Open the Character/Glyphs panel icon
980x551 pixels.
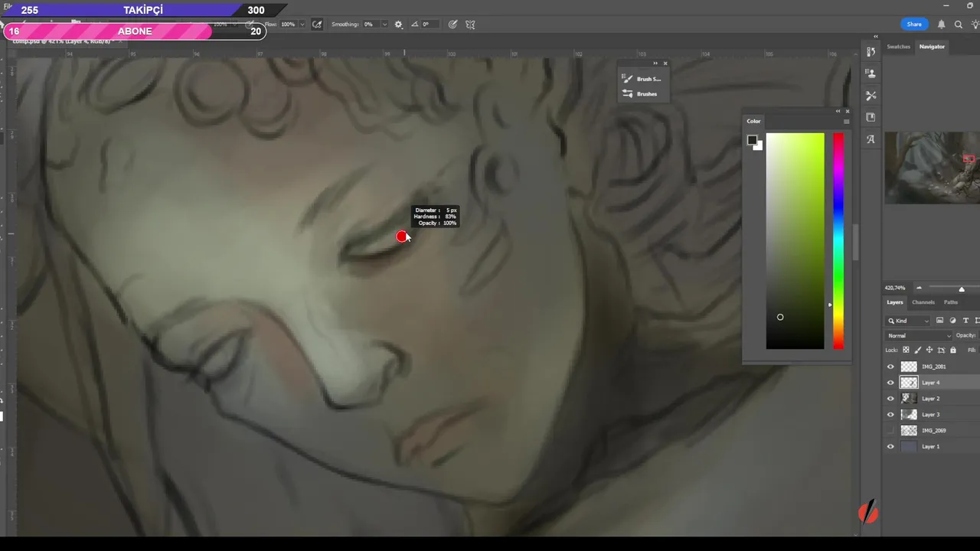871,139
